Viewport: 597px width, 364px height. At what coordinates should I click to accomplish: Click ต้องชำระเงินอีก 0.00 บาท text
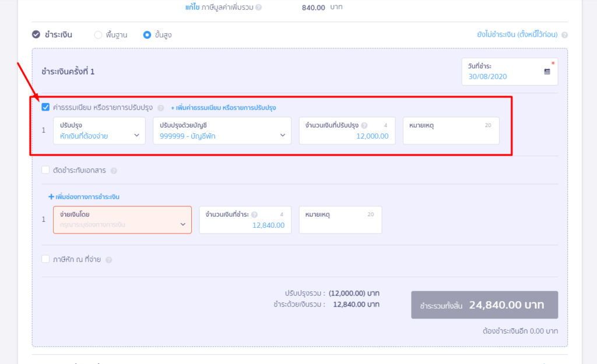(520, 331)
